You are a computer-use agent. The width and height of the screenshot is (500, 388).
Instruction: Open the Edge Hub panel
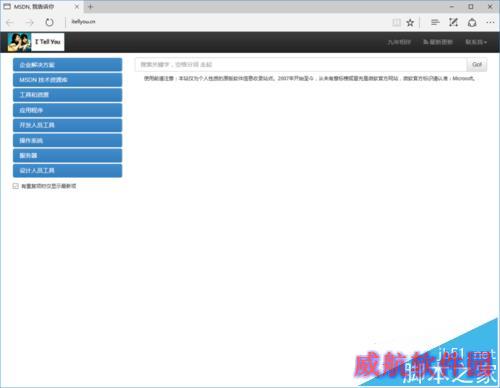pos(435,22)
